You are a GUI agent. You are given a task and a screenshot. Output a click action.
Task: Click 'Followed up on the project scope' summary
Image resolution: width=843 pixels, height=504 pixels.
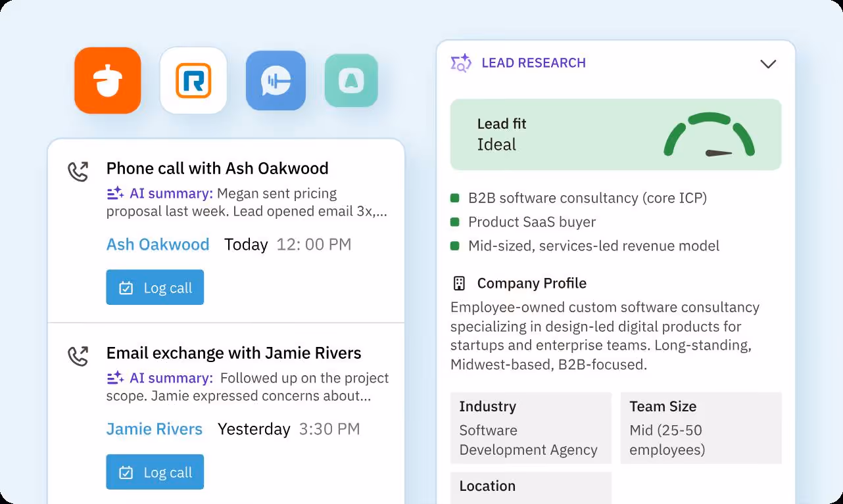[x=248, y=387]
